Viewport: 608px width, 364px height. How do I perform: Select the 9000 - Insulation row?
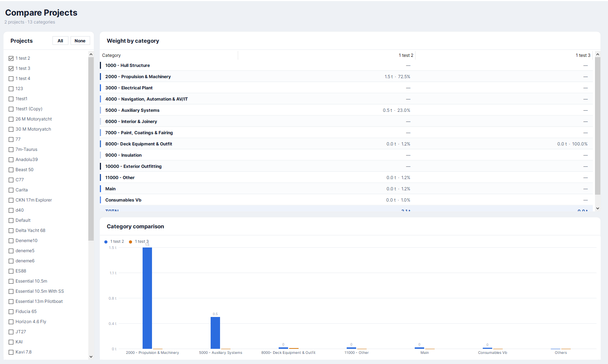346,155
